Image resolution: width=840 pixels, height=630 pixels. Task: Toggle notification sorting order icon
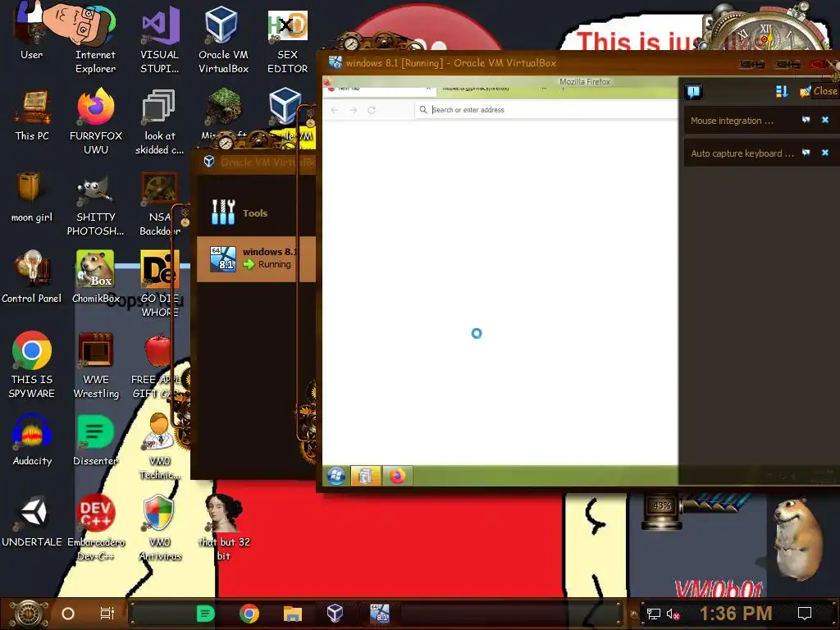[x=782, y=92]
